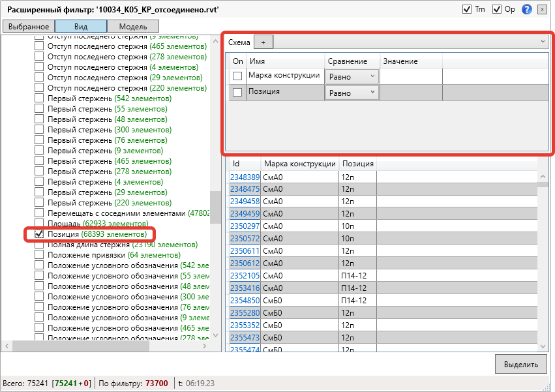Open comparison dropdown for Позиция row

[352, 93]
